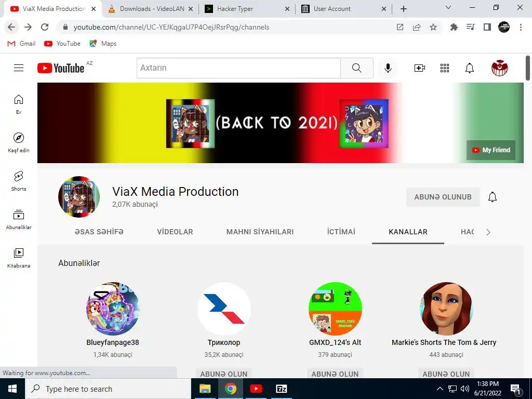Viewport: 532px width, 399px height.
Task: Subscribe to Markie's Shorts The Tom & Jerry
Action: [x=446, y=374]
